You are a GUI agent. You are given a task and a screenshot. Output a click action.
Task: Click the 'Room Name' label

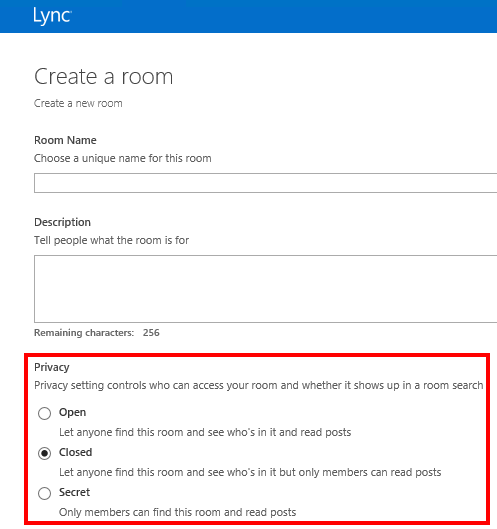click(65, 140)
